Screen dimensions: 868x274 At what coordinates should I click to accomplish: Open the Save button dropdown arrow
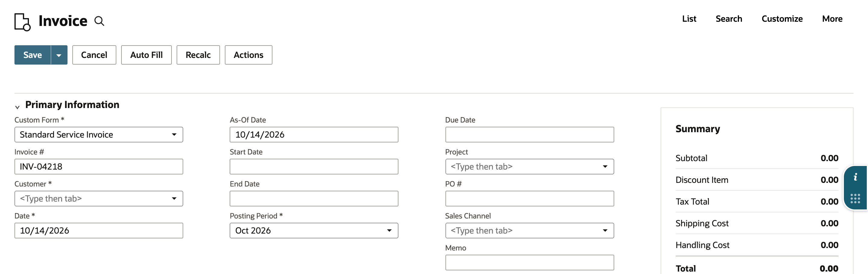pos(59,55)
